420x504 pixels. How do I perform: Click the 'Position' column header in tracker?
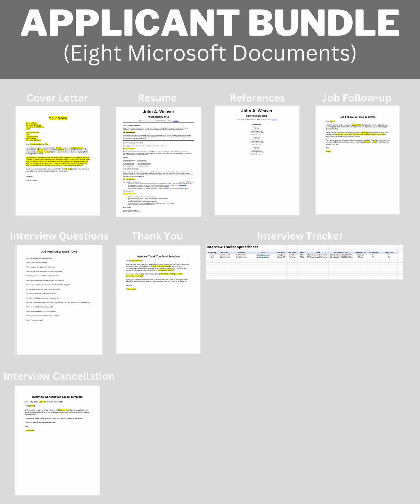click(225, 253)
